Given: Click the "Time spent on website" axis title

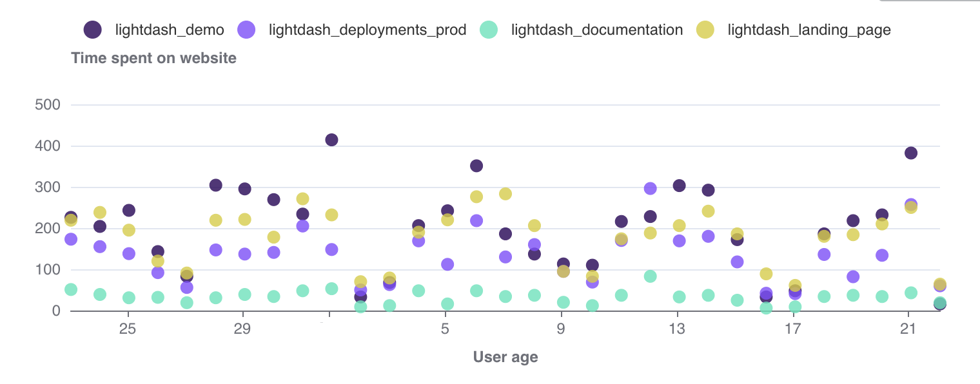Looking at the screenshot, I should point(153,58).
